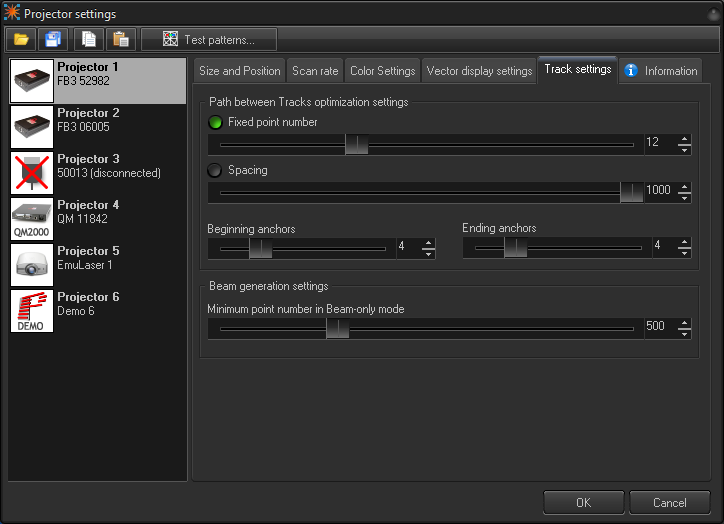This screenshot has width=724, height=524.
Task: Decrease Spacing value with down arrow
Action: [684, 197]
